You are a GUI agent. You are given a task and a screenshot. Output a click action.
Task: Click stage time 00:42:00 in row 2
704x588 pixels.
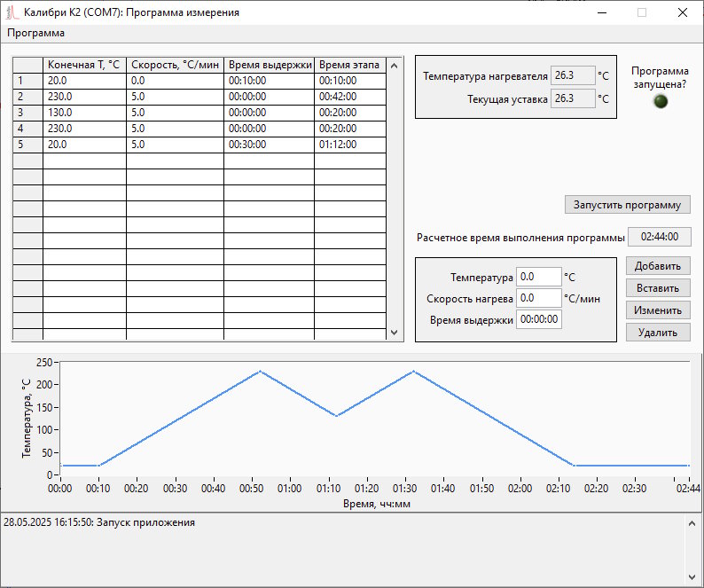click(x=349, y=97)
